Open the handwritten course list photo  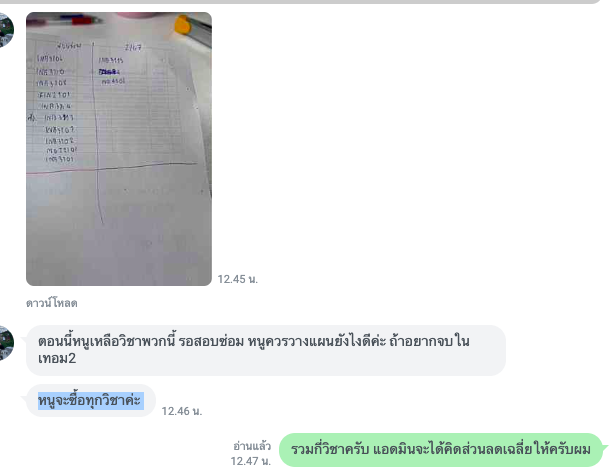119,149
